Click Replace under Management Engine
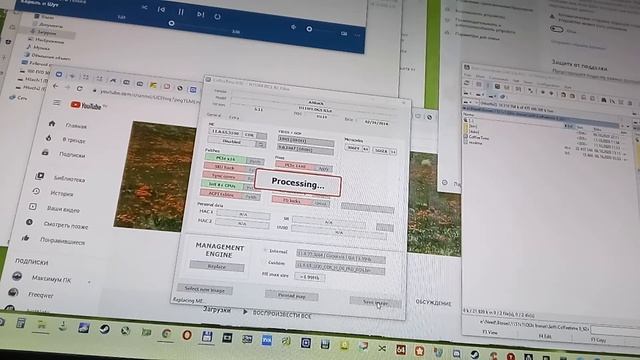This screenshot has height=360, width=640. (x=217, y=267)
